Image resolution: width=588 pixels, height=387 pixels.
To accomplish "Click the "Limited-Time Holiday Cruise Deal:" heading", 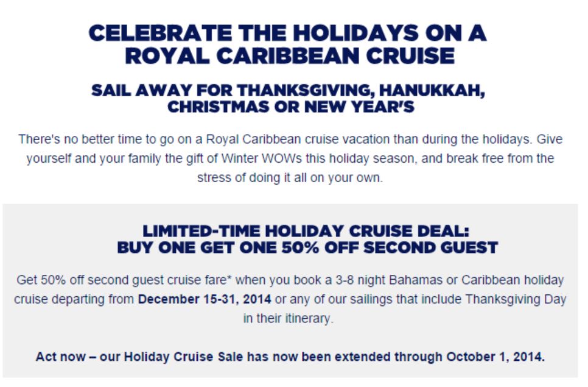I will click(306, 231).
